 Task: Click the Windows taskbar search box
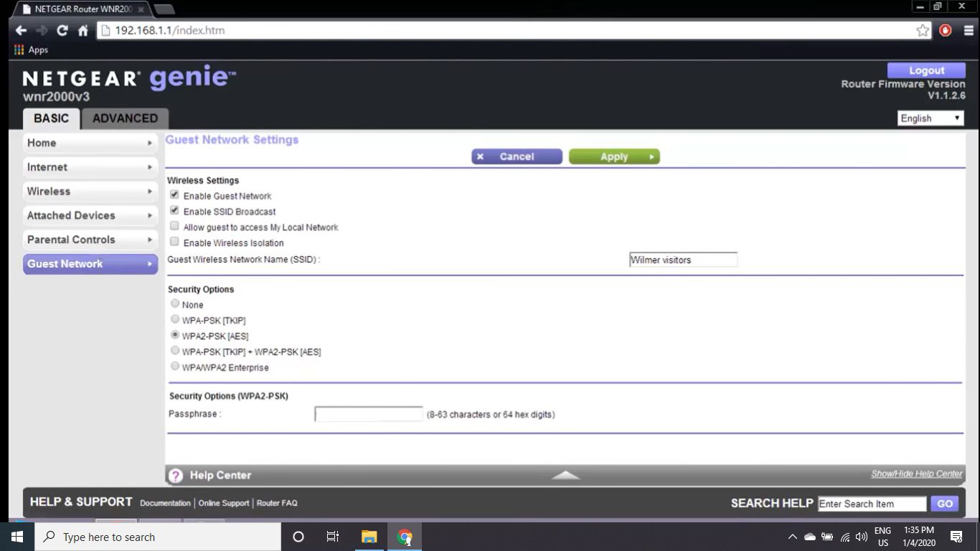[x=158, y=537]
